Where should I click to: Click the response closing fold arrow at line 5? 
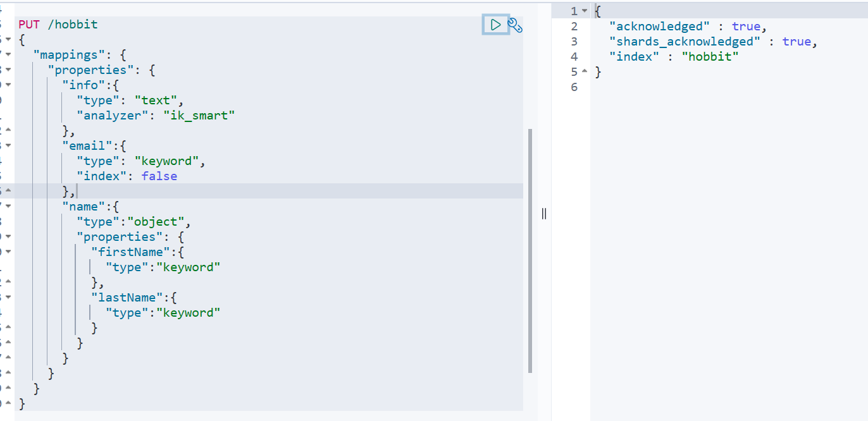click(x=585, y=72)
